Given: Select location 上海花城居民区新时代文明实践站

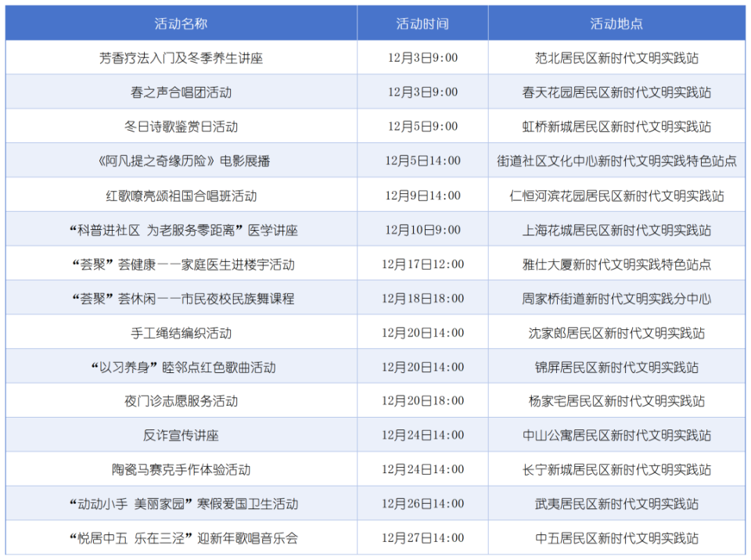Looking at the screenshot, I should (616, 230).
